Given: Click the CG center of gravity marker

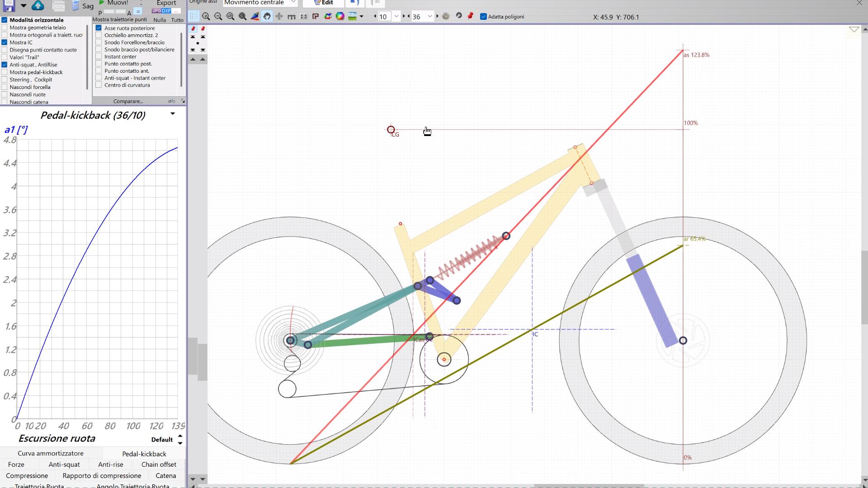Looking at the screenshot, I should [x=391, y=130].
